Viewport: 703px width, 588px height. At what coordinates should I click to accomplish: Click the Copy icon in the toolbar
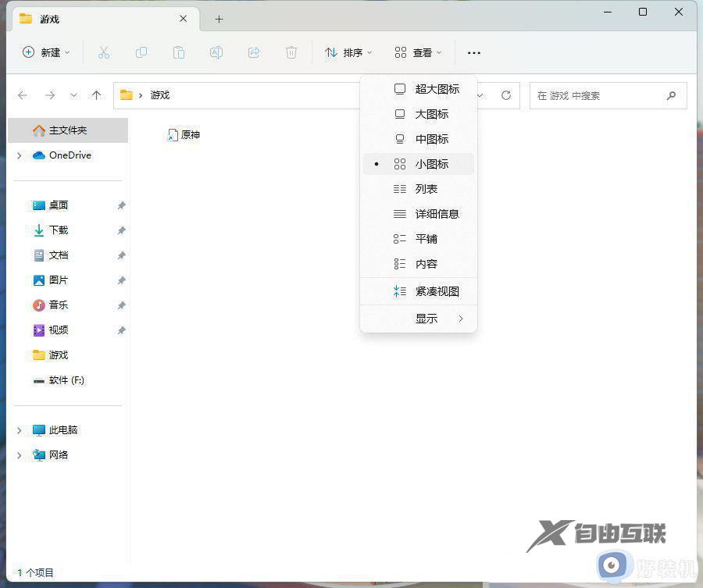pyautogui.click(x=141, y=52)
